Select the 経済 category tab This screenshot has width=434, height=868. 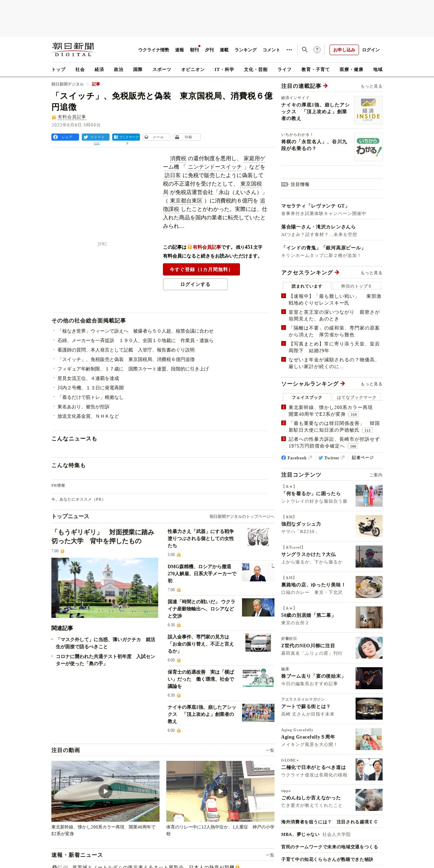(99, 69)
